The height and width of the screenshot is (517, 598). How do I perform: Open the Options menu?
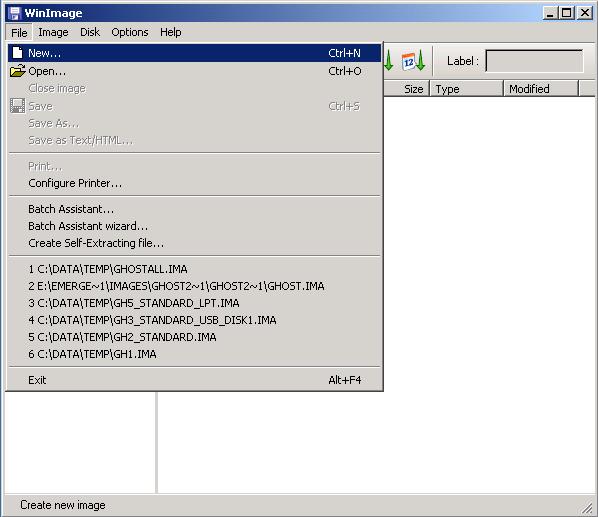point(130,32)
